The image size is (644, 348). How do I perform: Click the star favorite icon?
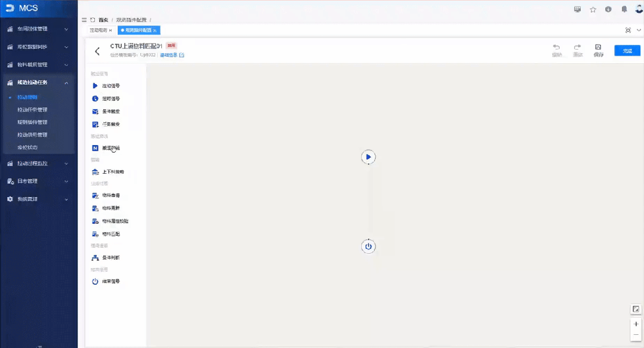[593, 9]
